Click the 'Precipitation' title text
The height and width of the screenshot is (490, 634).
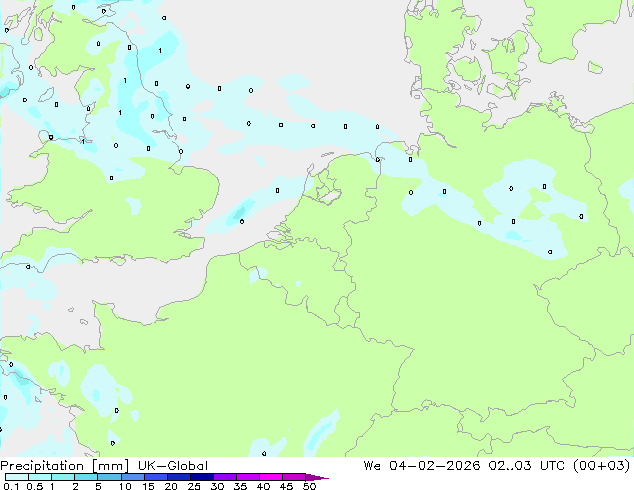coord(42,466)
